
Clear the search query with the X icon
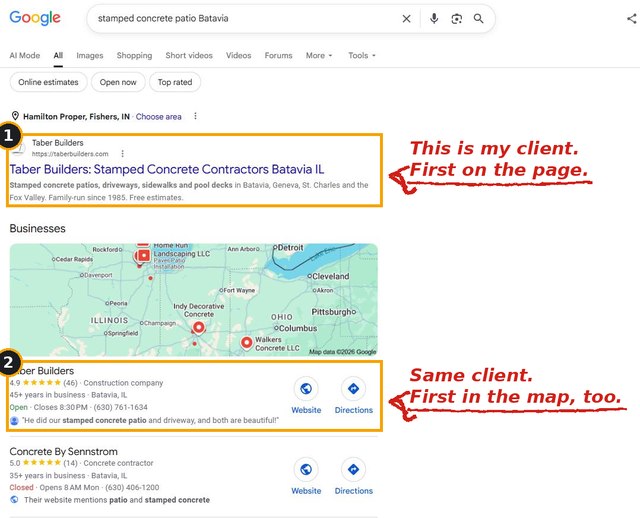406,19
